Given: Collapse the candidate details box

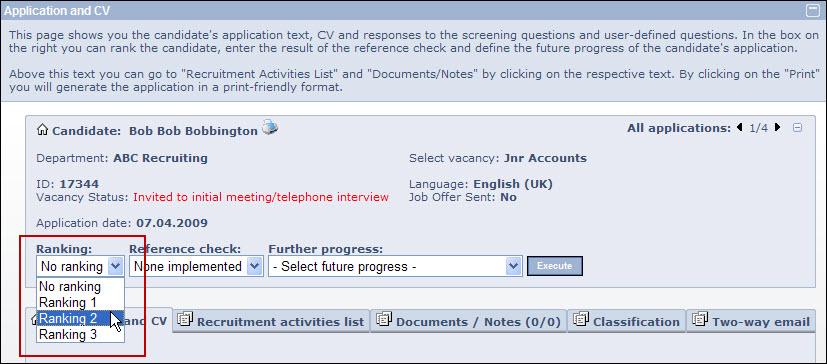Looking at the screenshot, I should pos(797,128).
